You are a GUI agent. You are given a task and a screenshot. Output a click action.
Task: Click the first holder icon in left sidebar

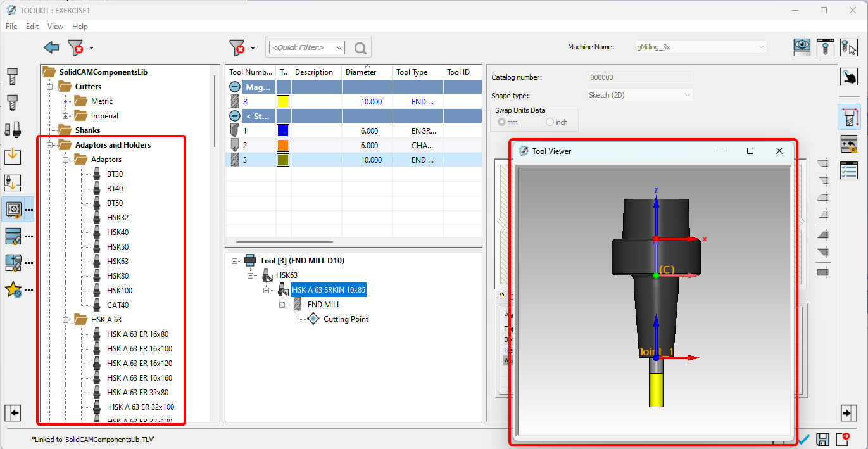click(13, 77)
